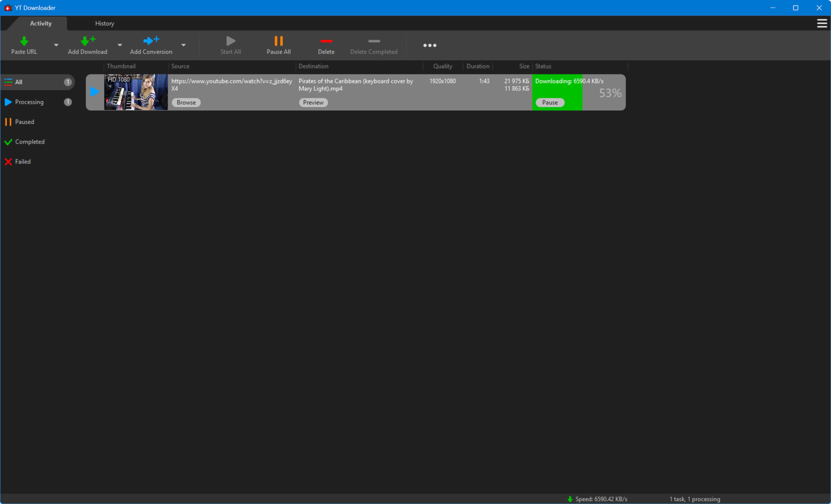Expand the Add Conversion dropdown arrow
Screen dimensions: 831x504
pyautogui.click(x=183, y=45)
